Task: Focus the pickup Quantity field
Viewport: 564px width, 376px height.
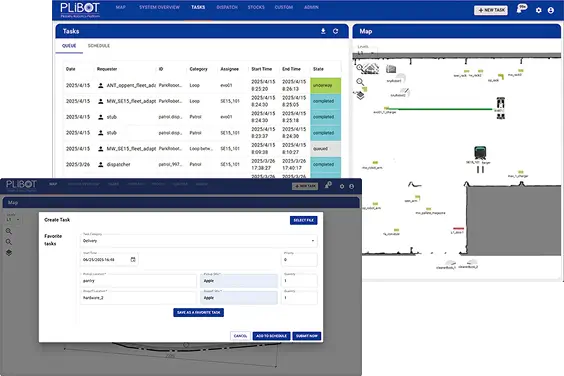Action: click(x=299, y=281)
